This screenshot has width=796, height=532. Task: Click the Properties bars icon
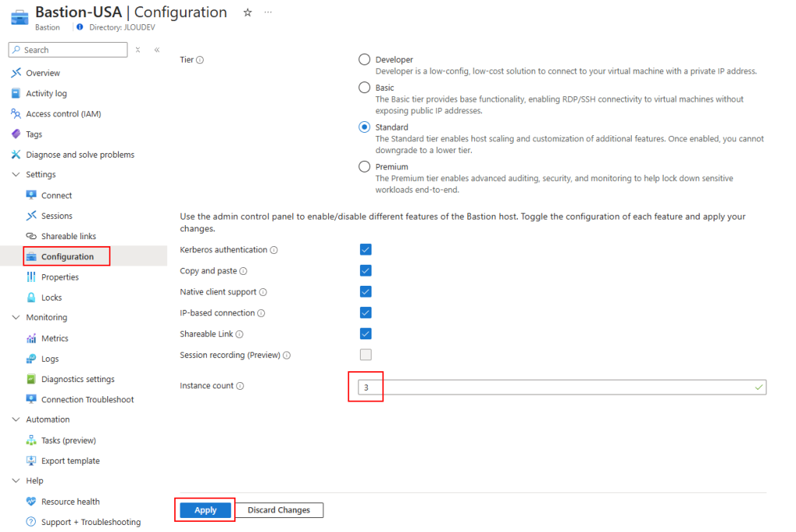coord(31,277)
